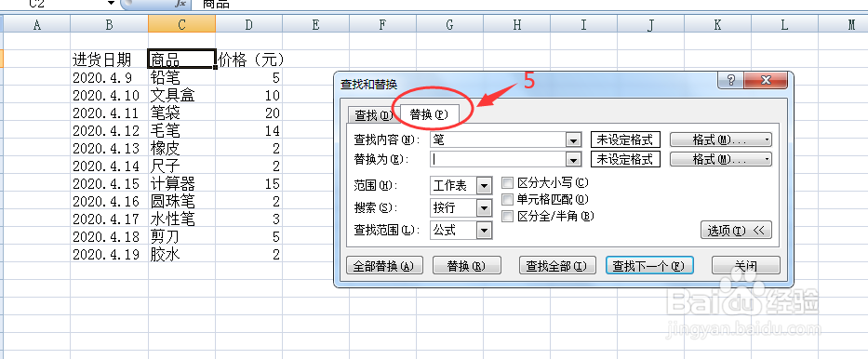Click price cell 20 for 笔袋

248,113
